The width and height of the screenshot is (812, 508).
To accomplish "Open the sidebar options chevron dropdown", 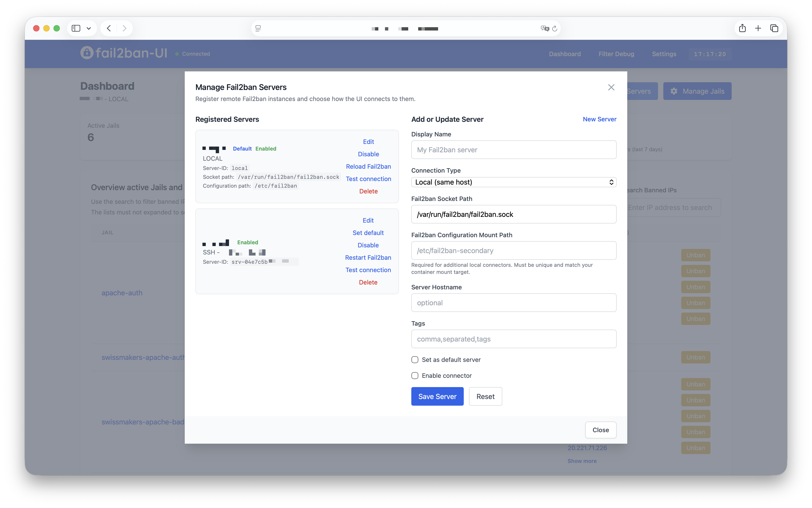I will tap(89, 29).
